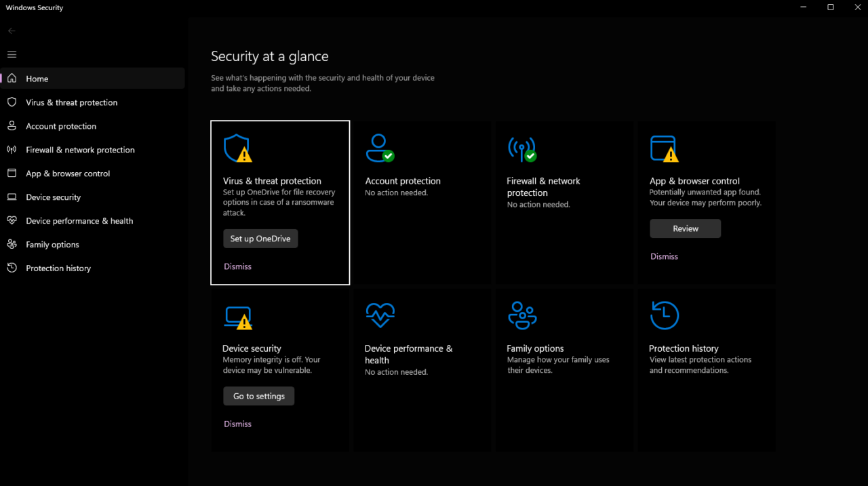Screen dimensions: 868x486
Task: Open Protection history from the sidebar
Action: (x=58, y=268)
